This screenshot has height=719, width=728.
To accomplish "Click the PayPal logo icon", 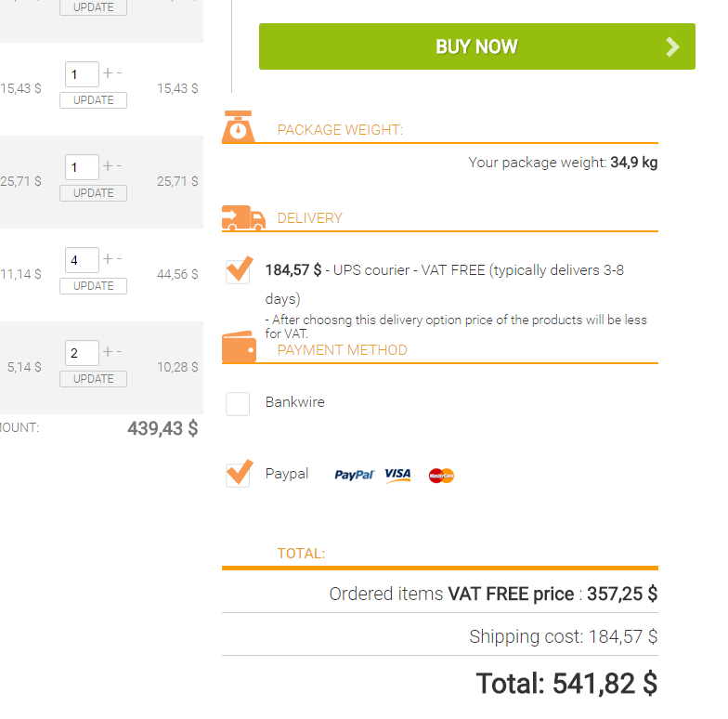I will click(354, 475).
